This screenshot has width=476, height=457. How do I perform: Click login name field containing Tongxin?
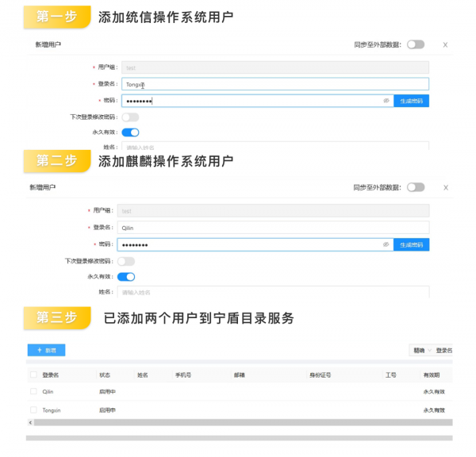point(275,84)
